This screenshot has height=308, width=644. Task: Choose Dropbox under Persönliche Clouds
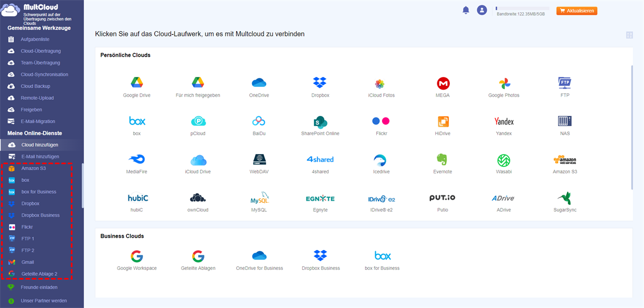320,87
